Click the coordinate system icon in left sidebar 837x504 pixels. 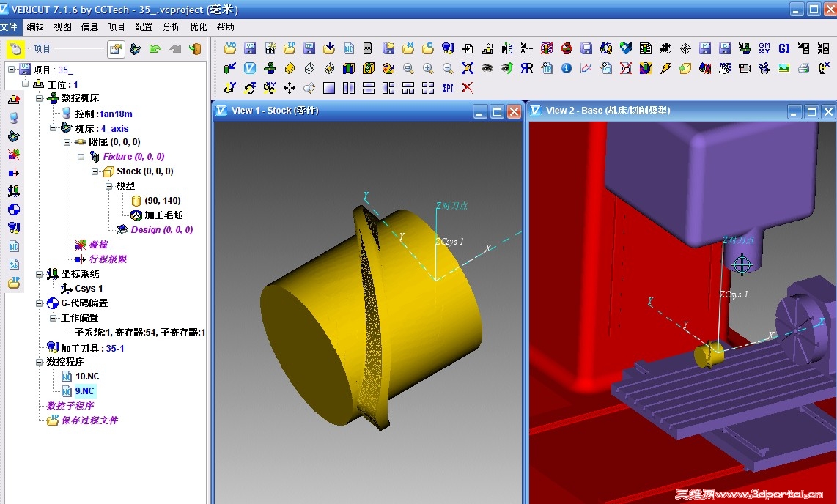tap(14, 191)
